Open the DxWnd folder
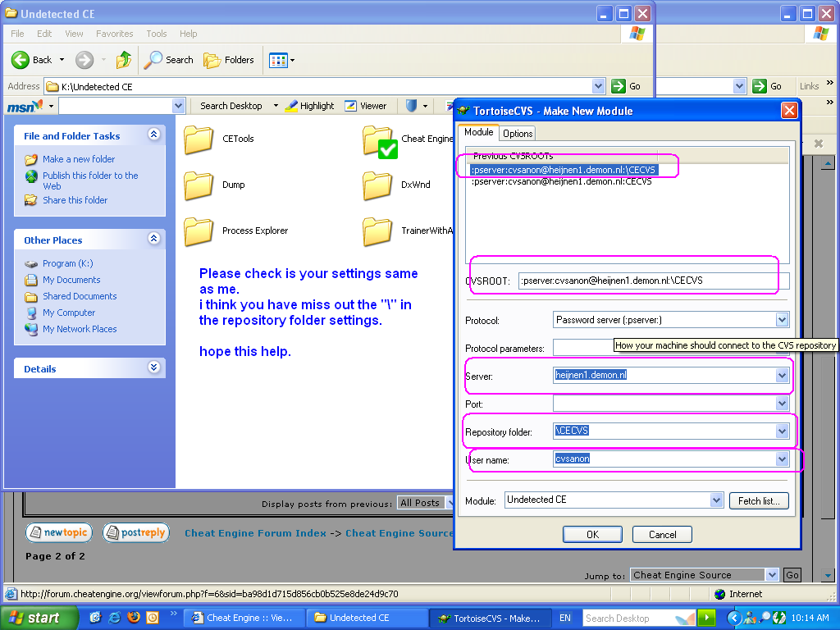Image resolution: width=840 pixels, height=630 pixels. click(396, 185)
